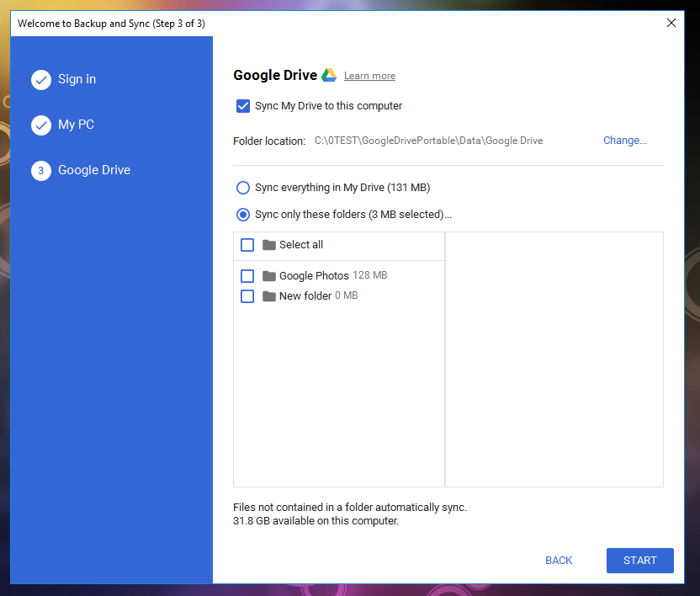Click the Files not contained in a folder note
The image size is (700, 596).
tap(350, 508)
